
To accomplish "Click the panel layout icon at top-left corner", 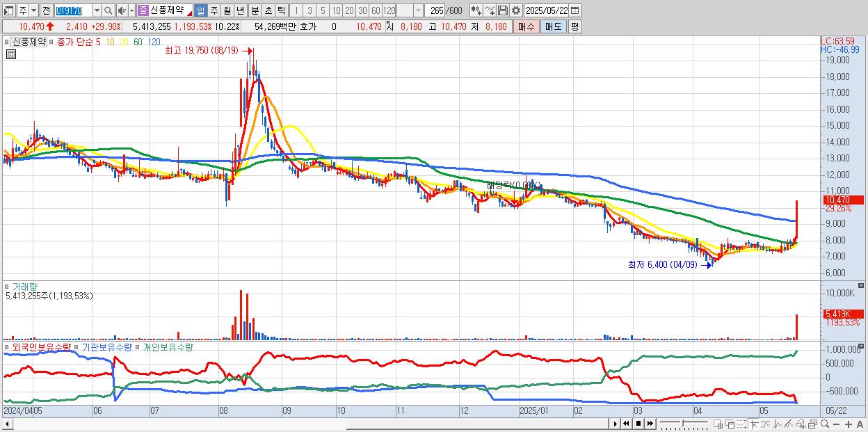I will (8, 10).
